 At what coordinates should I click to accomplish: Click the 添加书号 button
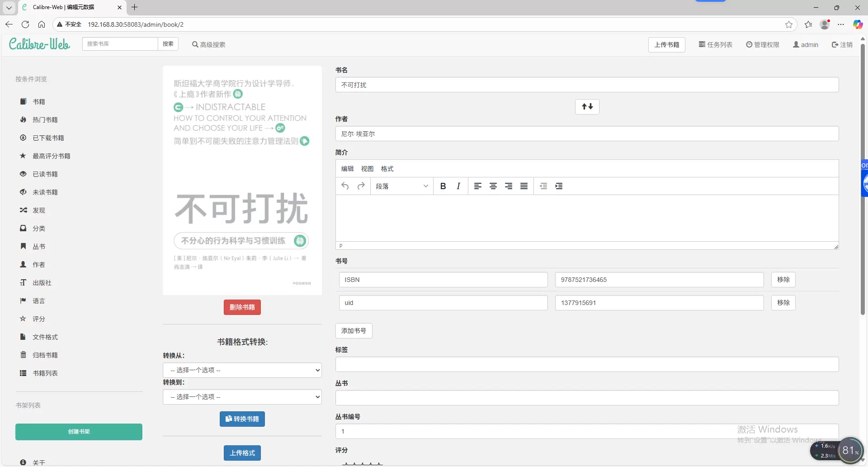coord(354,331)
